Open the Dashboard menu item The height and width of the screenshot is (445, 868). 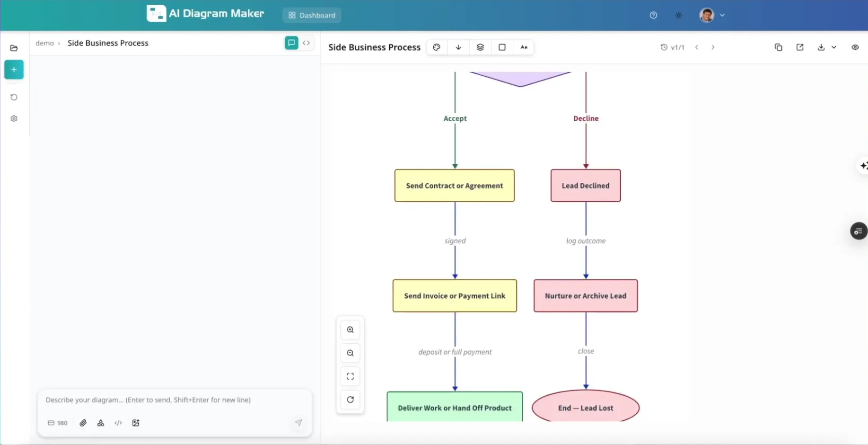[x=311, y=15]
